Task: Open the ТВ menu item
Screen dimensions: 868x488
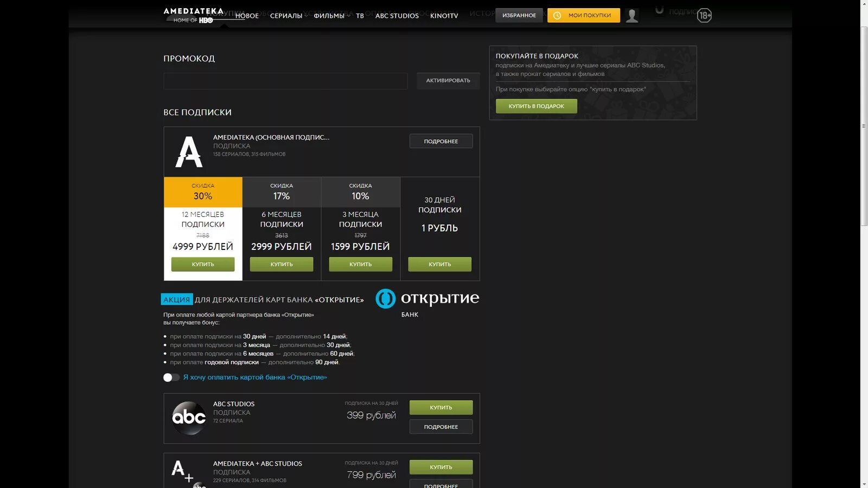Action: click(x=360, y=16)
